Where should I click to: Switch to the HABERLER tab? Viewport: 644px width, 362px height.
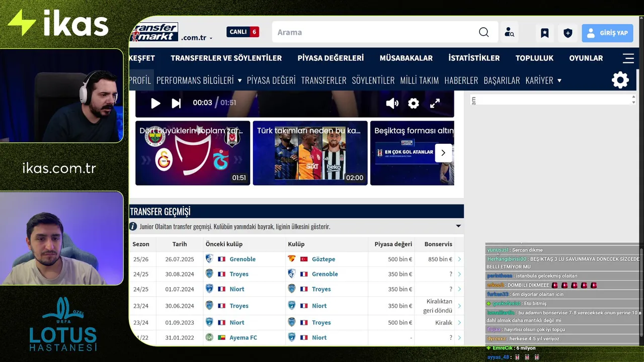pos(461,80)
